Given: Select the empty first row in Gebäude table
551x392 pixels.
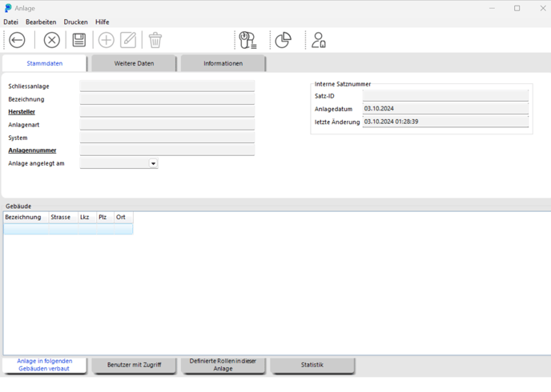Looking at the screenshot, I should click(68, 229).
